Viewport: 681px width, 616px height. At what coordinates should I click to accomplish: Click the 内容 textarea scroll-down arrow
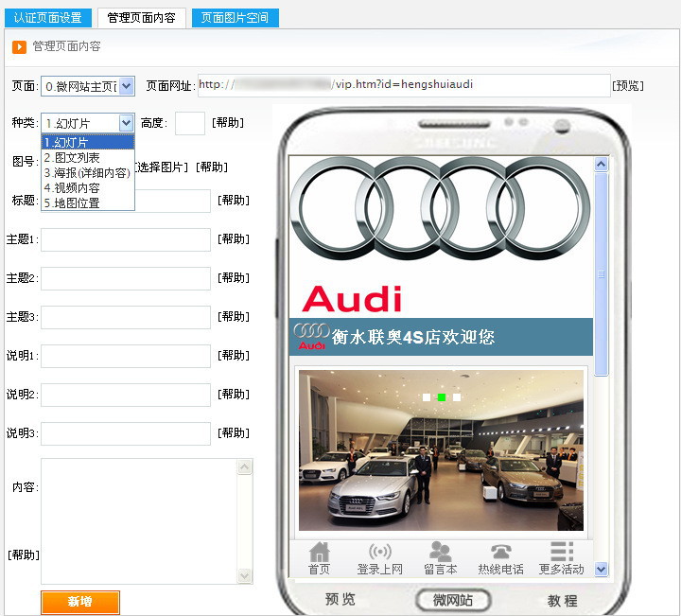pos(245,575)
